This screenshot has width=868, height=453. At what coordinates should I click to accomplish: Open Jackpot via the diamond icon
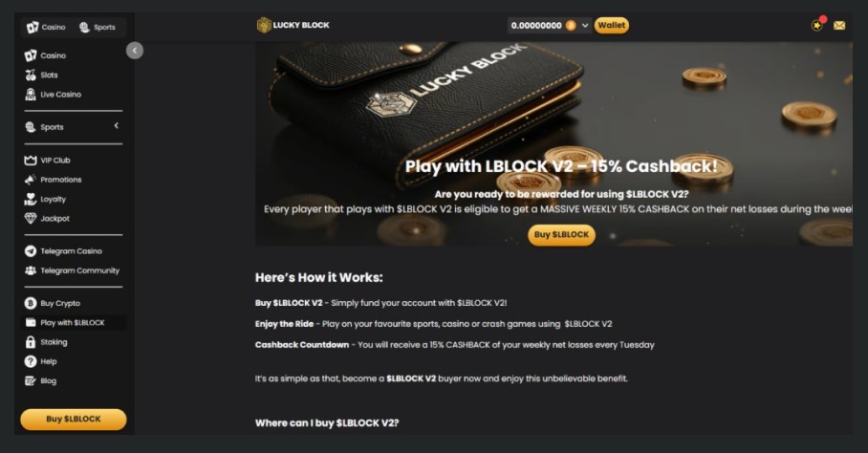coord(31,219)
